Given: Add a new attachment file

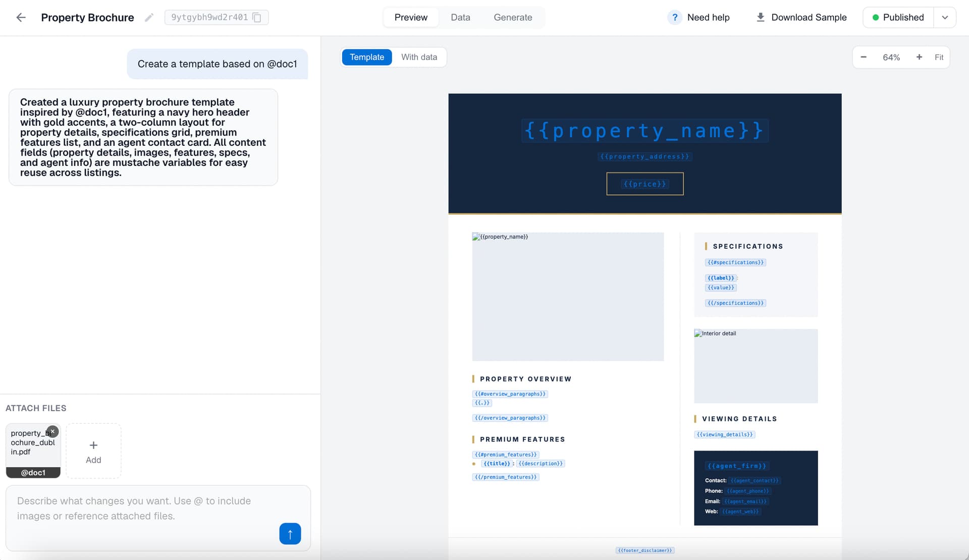Looking at the screenshot, I should (x=93, y=452).
